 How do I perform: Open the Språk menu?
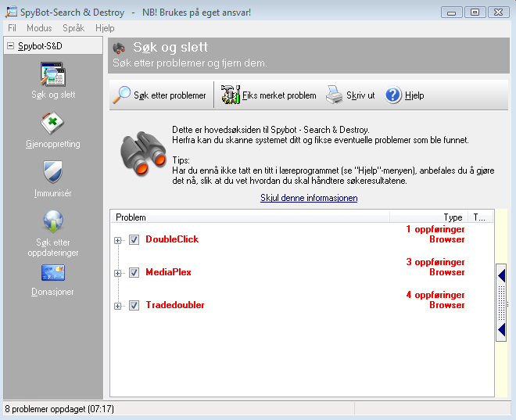[73, 28]
